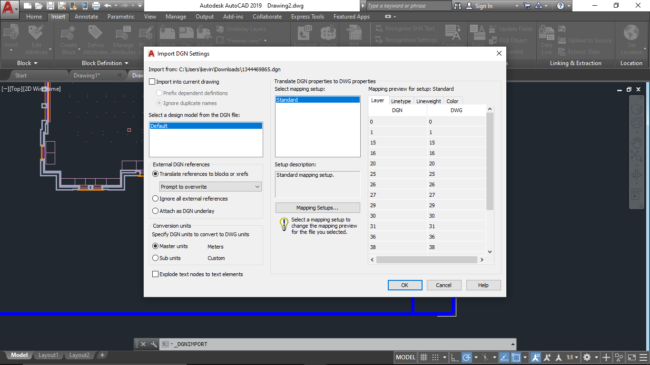The height and width of the screenshot is (365, 650).
Task: Select Attach as DGN underlay option
Action: [155, 211]
